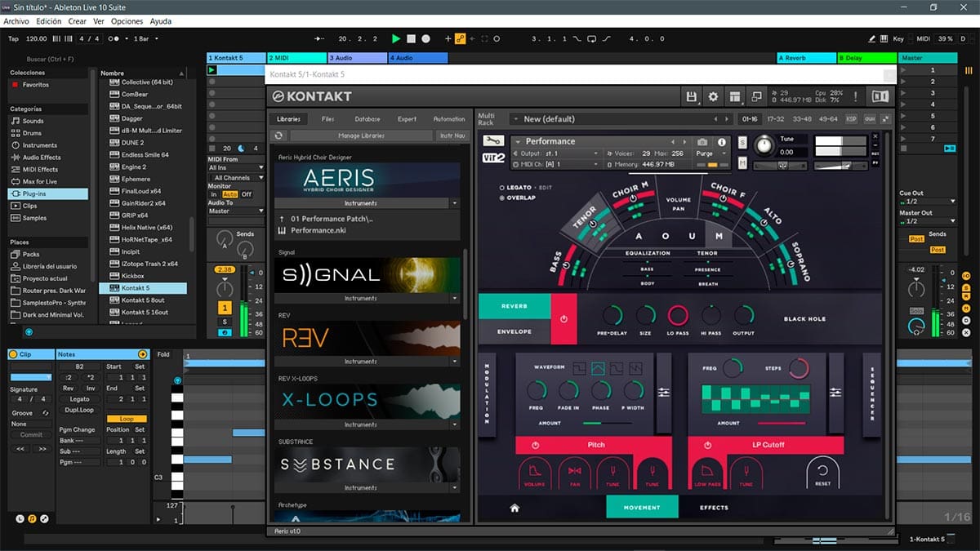Open Kontakt save/load disk icon
The image size is (980, 551).
(x=692, y=96)
